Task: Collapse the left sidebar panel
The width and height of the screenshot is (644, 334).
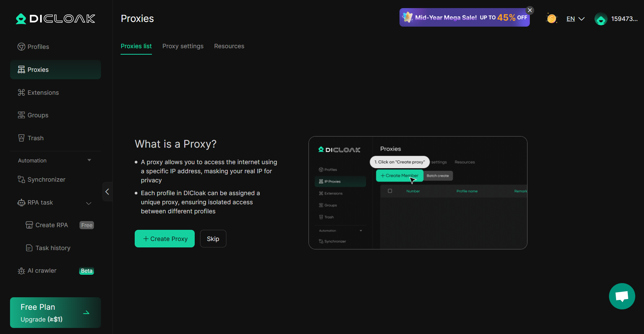Action: point(107,192)
